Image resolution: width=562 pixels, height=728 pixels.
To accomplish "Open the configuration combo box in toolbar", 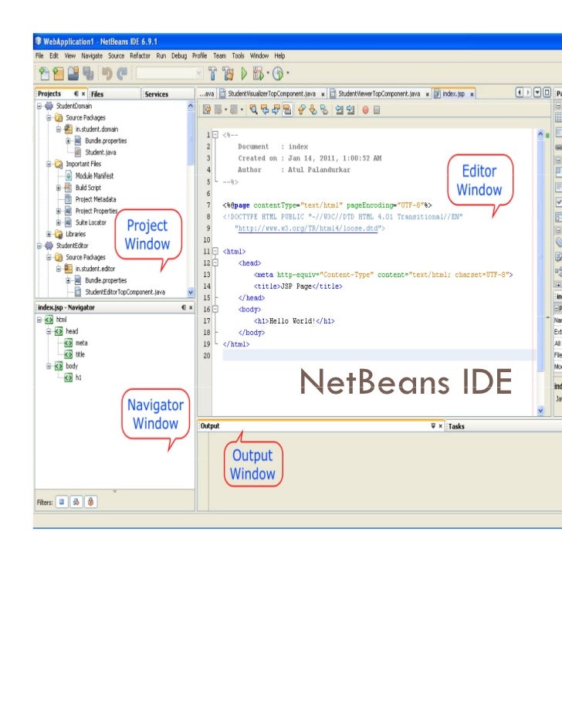I will click(169, 73).
